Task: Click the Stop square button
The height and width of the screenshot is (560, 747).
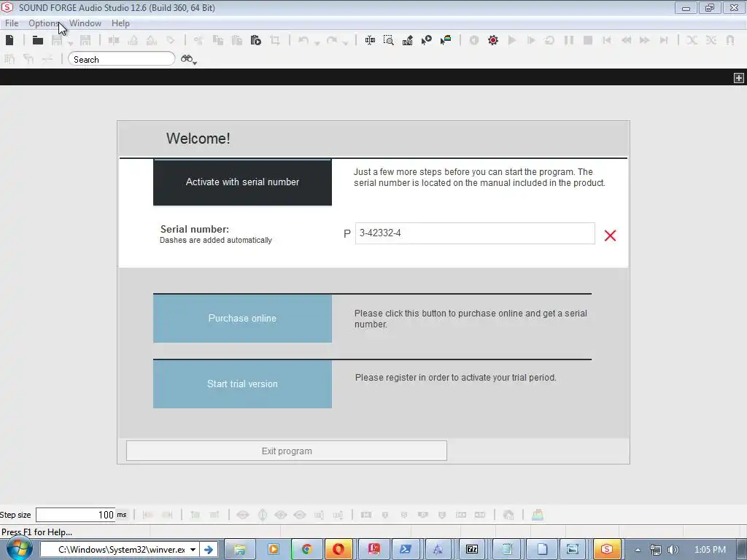Action: (588, 41)
